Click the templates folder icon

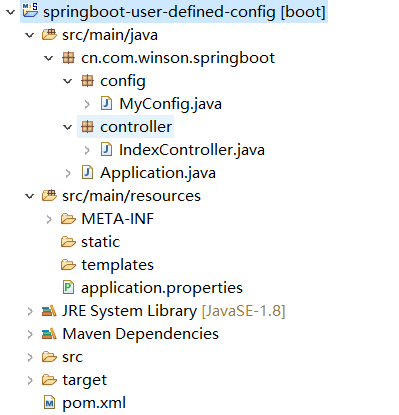[x=68, y=265]
